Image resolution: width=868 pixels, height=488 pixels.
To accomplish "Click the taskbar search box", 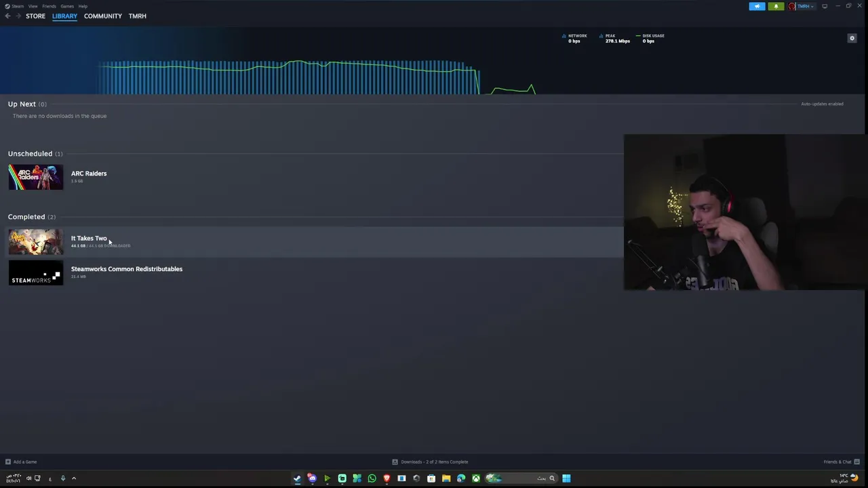I will [x=522, y=479].
